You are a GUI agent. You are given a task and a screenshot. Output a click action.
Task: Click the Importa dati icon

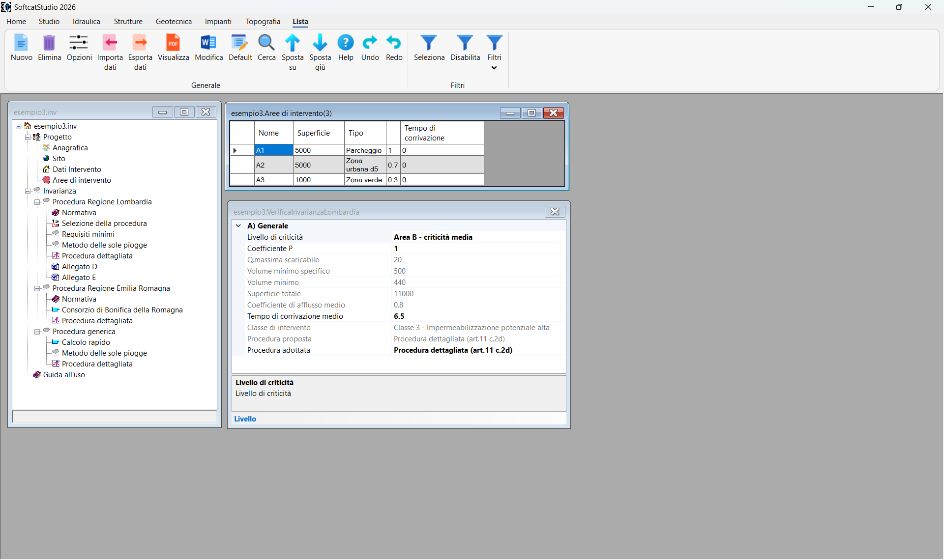[110, 43]
